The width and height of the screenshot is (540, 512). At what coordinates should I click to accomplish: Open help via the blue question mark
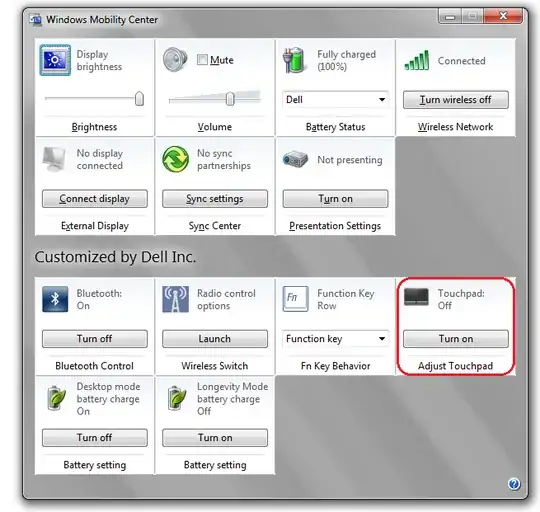click(514, 484)
